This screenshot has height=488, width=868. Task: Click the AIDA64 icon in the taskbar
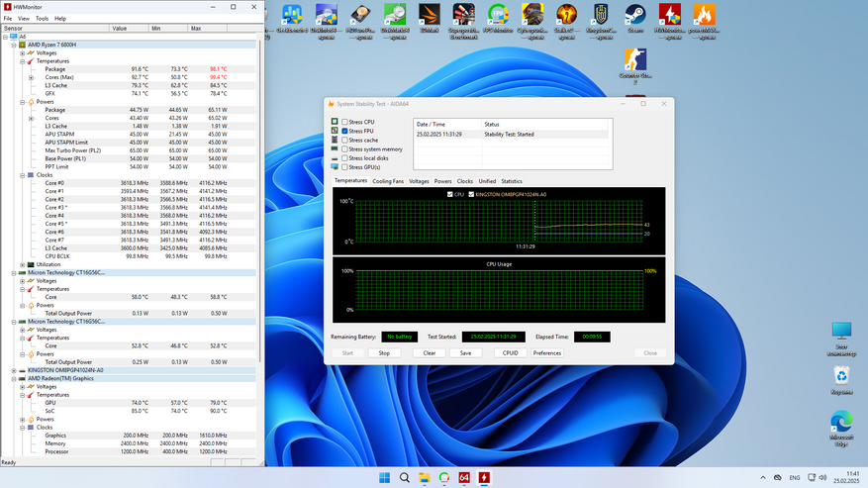click(464, 478)
